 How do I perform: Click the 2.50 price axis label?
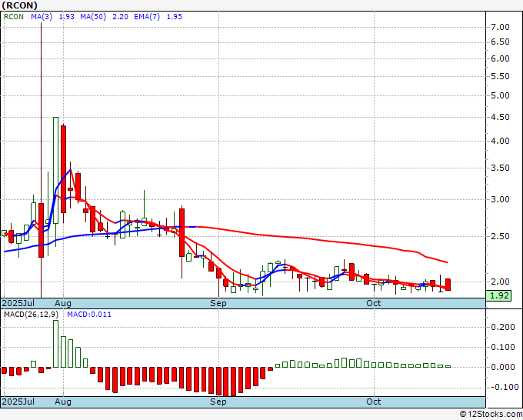tap(501, 236)
